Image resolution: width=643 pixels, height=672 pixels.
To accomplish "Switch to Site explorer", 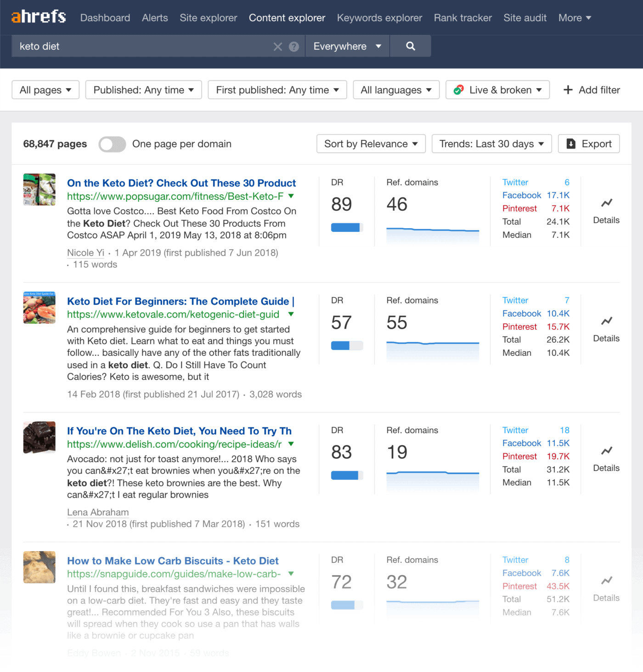I will click(x=209, y=18).
